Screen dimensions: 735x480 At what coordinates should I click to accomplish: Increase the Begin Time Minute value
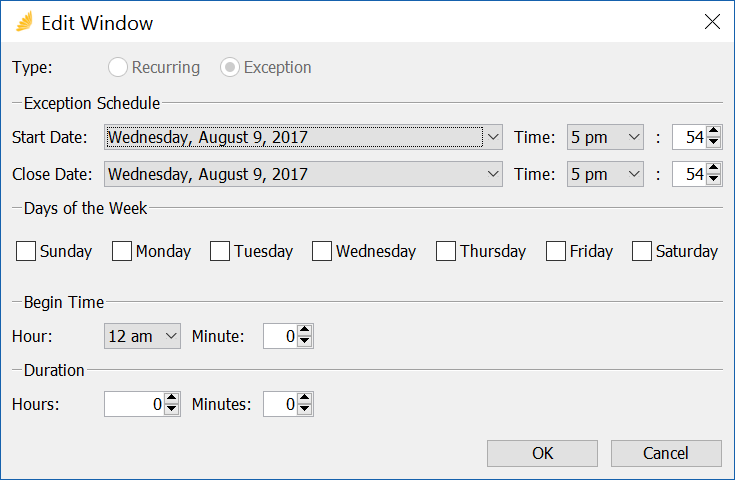pyautogui.click(x=305, y=330)
